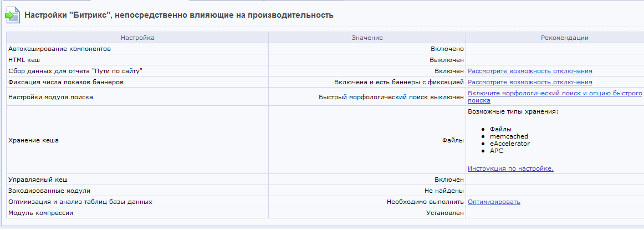The image size is (644, 230).
Task: Click the green arrow page icon beside the title
Action: pyautogui.click(x=12, y=15)
